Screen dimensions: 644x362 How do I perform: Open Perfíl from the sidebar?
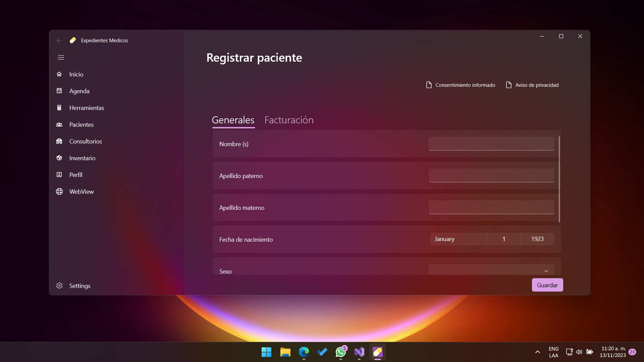tap(75, 175)
